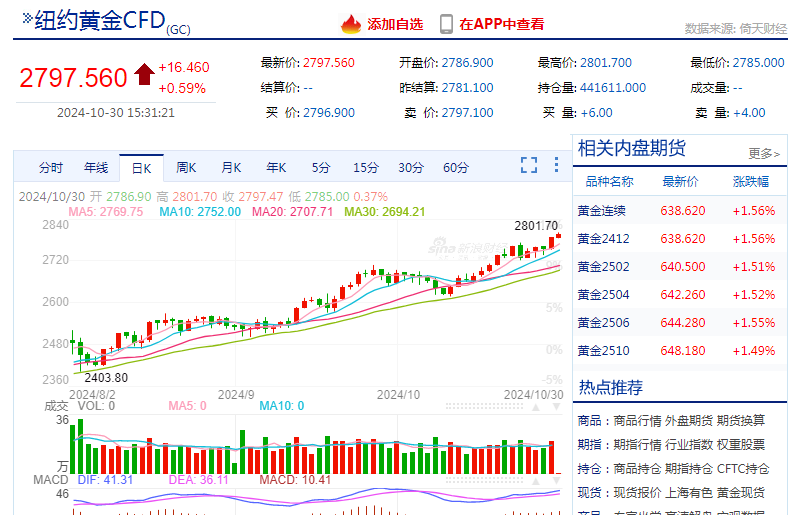Add to watchlist via 添加自选
The width and height of the screenshot is (794, 515).
tap(395, 24)
